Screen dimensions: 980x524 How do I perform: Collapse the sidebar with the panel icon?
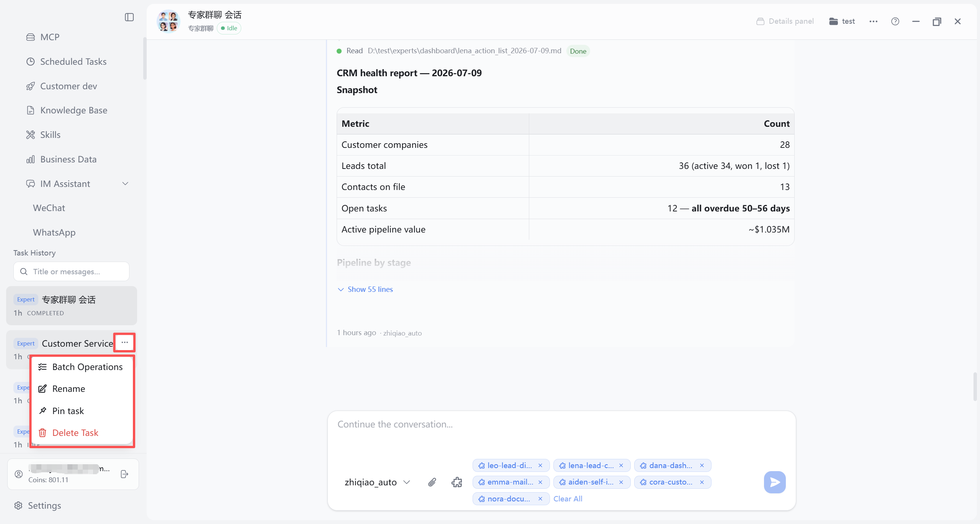tap(129, 17)
